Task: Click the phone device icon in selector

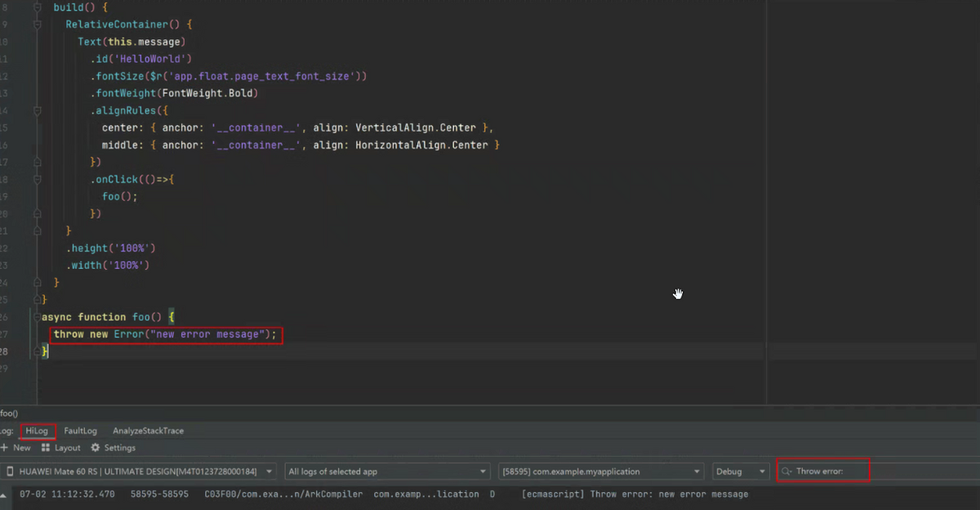Action: click(x=9, y=472)
